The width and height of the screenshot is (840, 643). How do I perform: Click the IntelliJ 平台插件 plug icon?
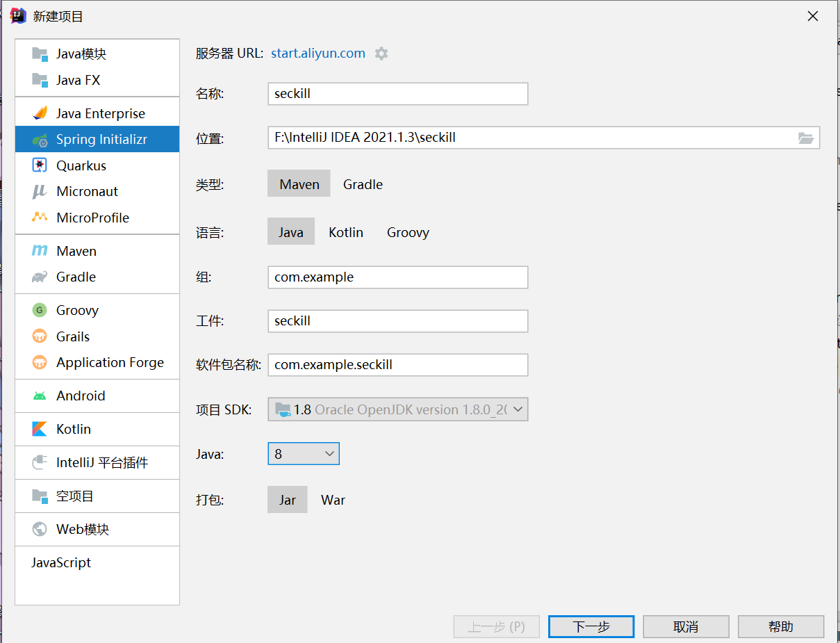40,462
